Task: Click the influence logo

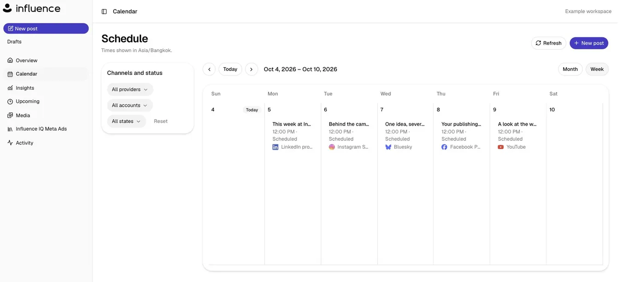Action: 32,8
